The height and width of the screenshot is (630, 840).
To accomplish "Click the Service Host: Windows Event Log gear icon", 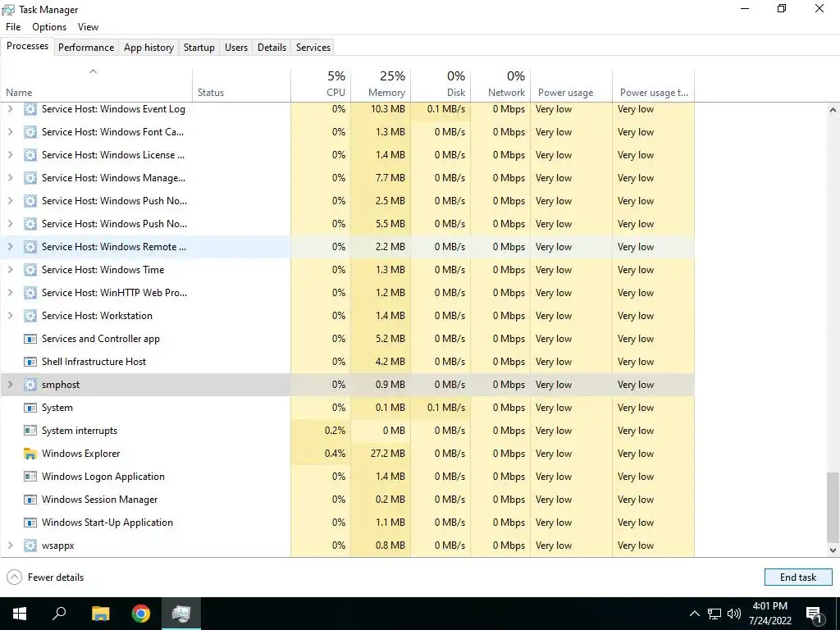I will [x=30, y=109].
